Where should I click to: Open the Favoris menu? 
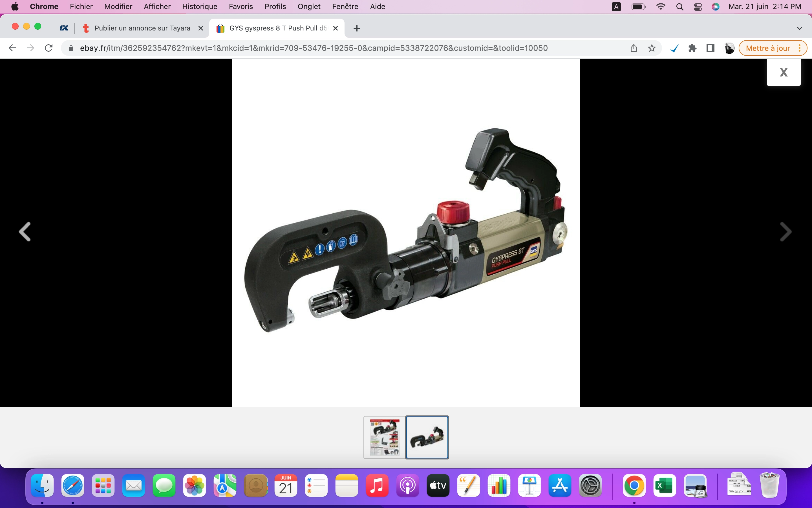(x=240, y=6)
